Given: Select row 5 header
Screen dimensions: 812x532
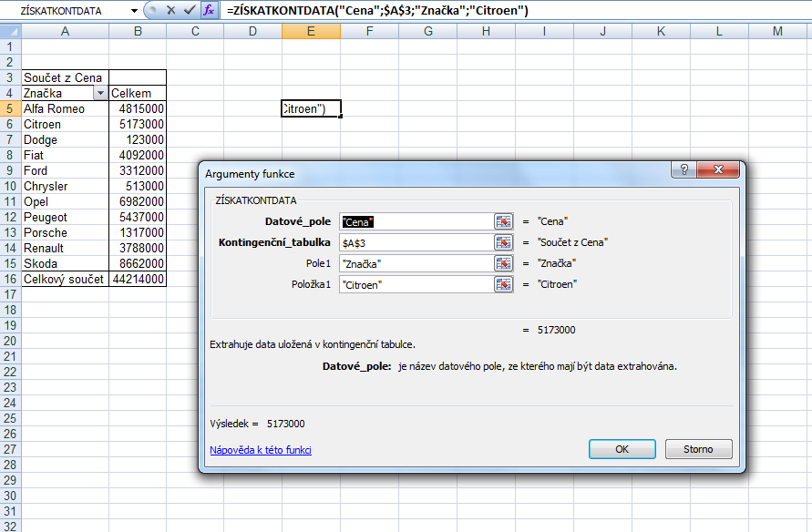Looking at the screenshot, I should point(10,108).
